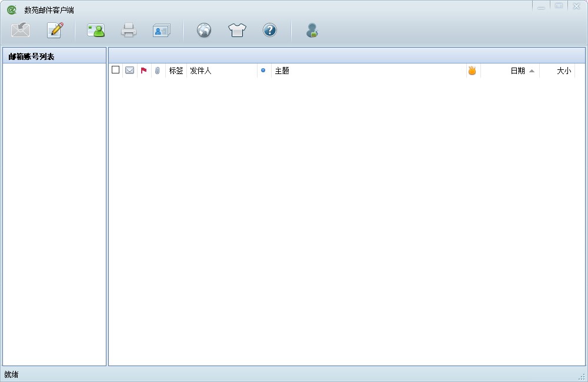Screen dimensions: 588x382
Task: Close the mail client window
Action: [577, 6]
